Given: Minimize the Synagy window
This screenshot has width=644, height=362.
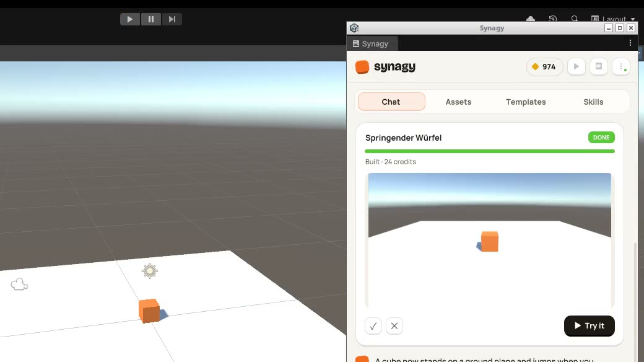Looking at the screenshot, I should [609, 28].
